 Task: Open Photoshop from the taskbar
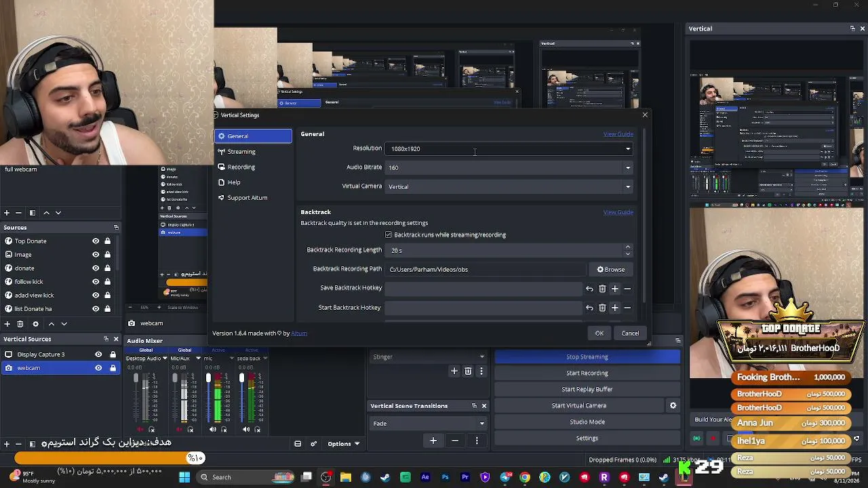point(445,477)
